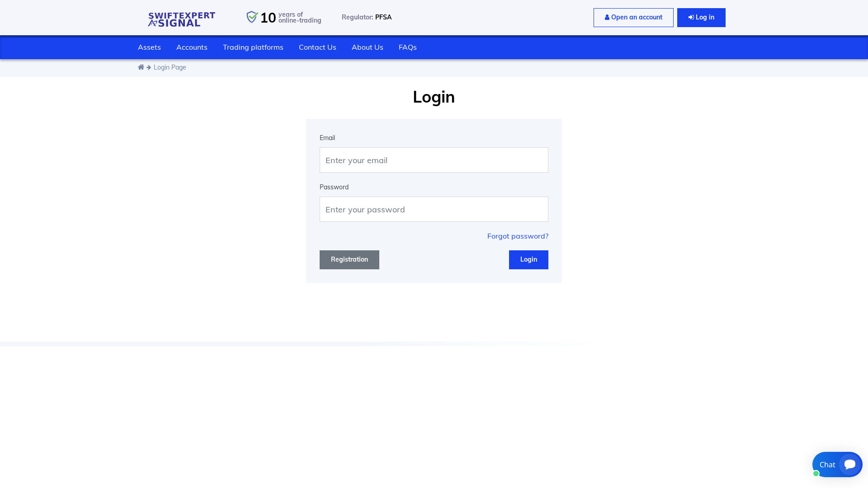
Task: Click the Email field label
Action: click(x=327, y=138)
